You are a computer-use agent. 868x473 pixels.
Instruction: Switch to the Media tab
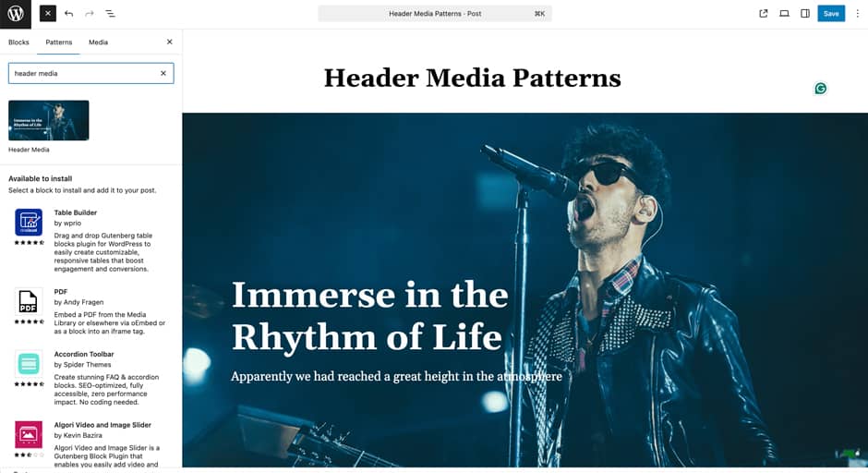(x=98, y=42)
